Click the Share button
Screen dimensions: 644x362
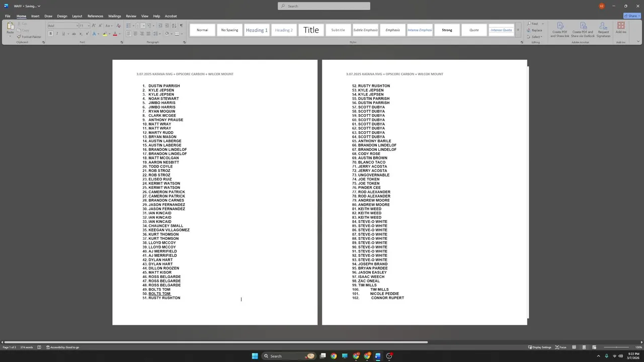coord(631,16)
